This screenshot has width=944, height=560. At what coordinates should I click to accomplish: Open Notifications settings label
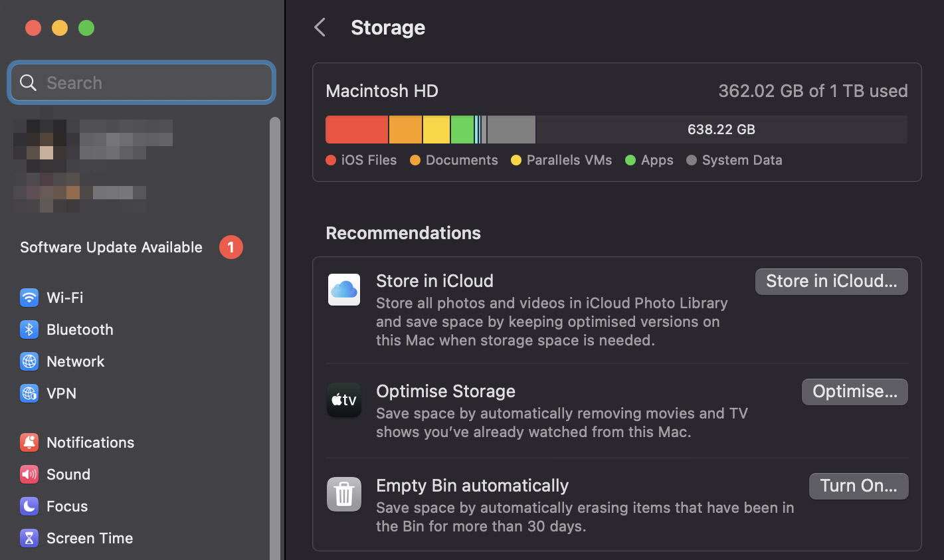[x=90, y=442]
